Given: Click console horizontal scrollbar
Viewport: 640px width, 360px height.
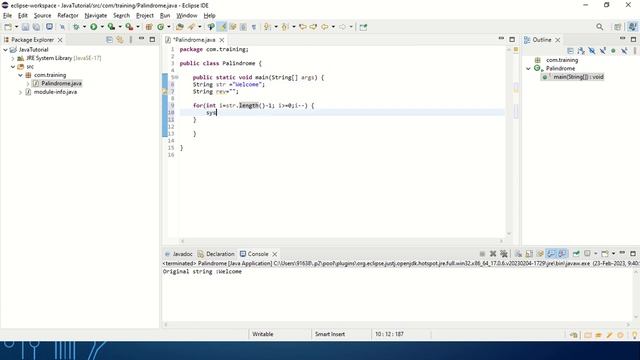Looking at the screenshot, I should point(397,324).
